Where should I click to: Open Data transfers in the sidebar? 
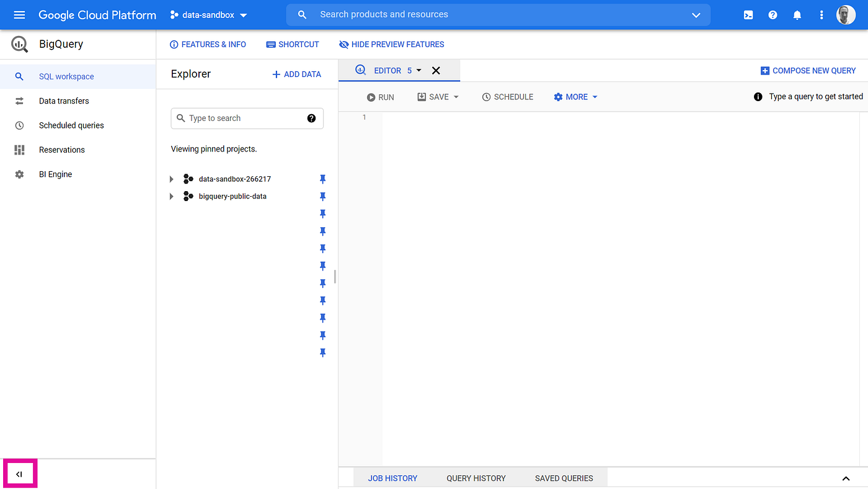tap(63, 101)
